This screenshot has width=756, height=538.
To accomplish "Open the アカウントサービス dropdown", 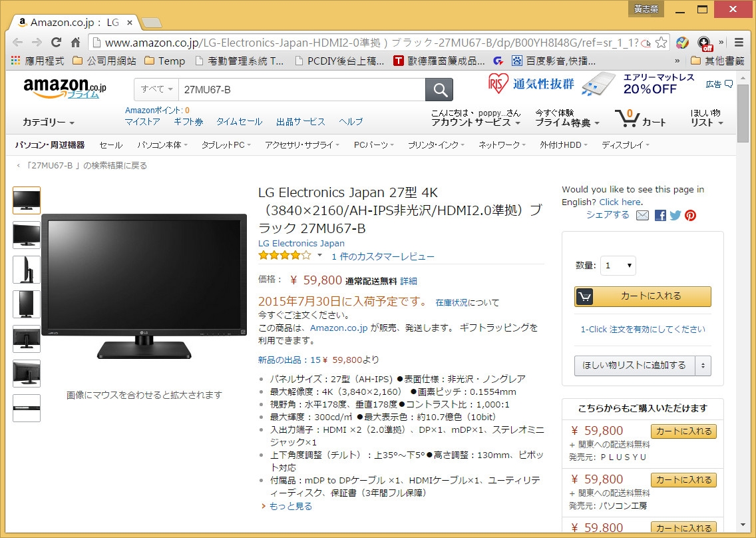I will [x=475, y=118].
